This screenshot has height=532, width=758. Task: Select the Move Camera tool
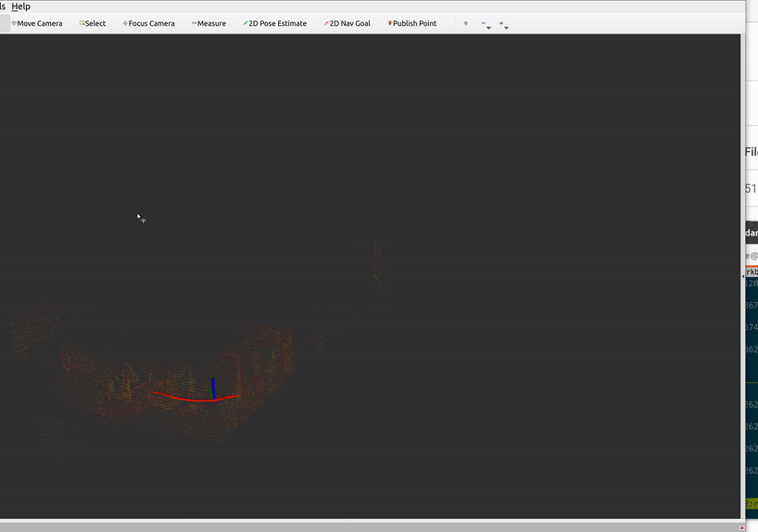point(37,23)
